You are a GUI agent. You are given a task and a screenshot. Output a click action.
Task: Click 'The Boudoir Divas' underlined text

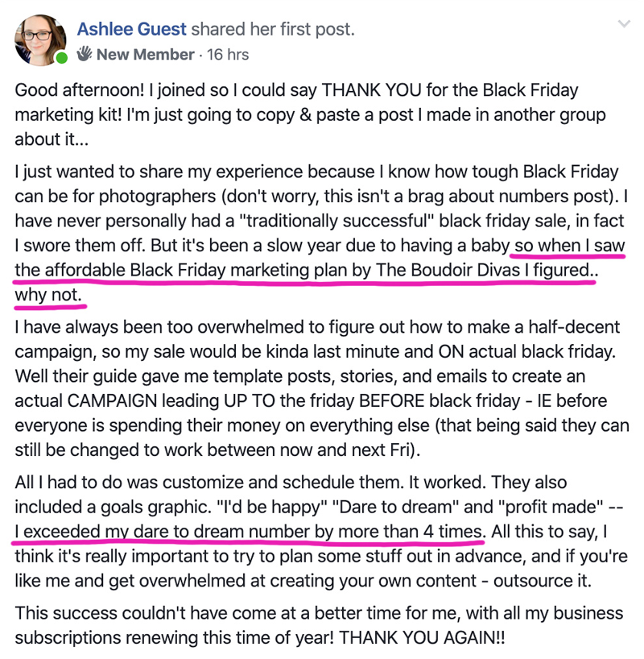click(448, 270)
